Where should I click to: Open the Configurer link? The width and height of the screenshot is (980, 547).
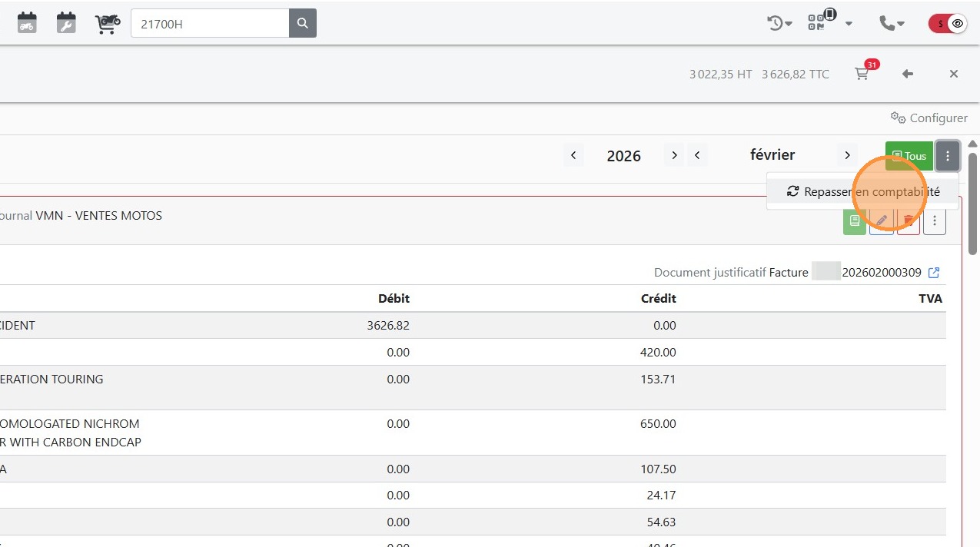pyautogui.click(x=929, y=118)
